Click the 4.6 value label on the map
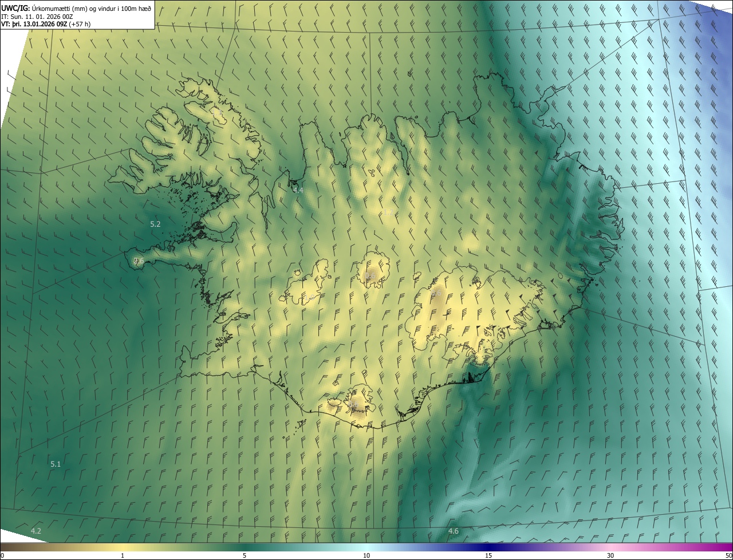The width and height of the screenshot is (733, 560). (x=453, y=531)
